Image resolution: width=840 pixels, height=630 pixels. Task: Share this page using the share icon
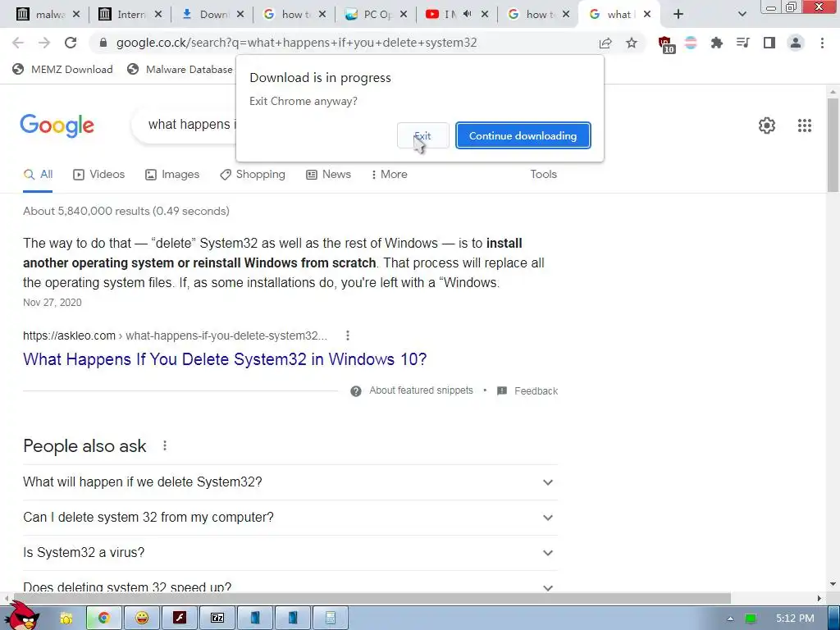[x=605, y=43]
